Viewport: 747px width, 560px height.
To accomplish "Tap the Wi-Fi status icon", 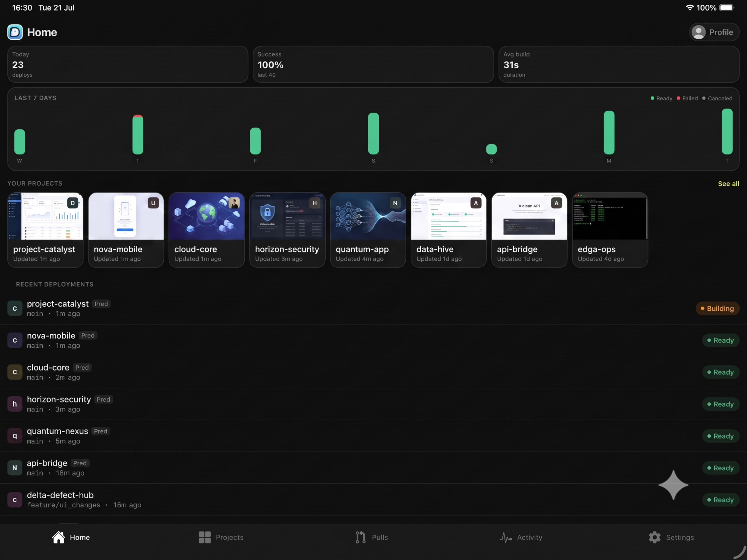I will pos(690,7).
